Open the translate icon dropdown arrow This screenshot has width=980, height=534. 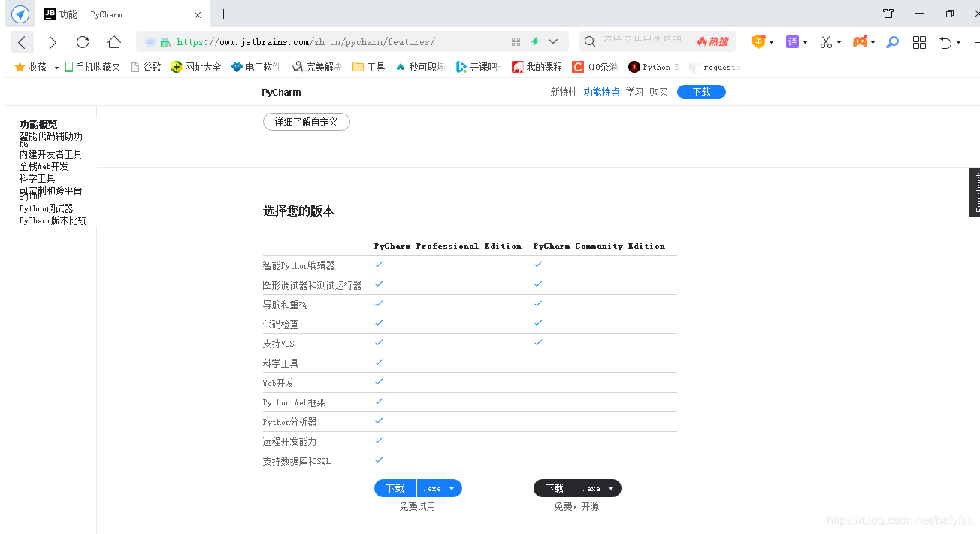click(805, 43)
